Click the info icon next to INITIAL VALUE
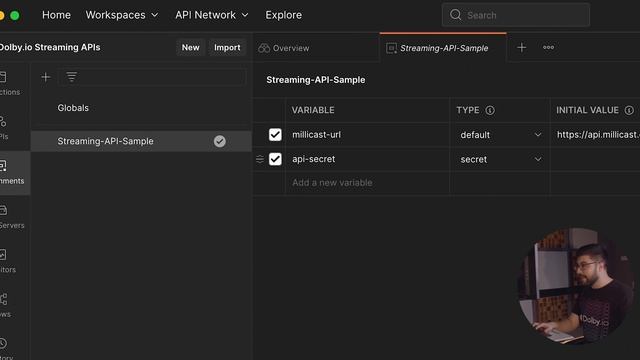Image resolution: width=640 pixels, height=360 pixels. [x=629, y=110]
